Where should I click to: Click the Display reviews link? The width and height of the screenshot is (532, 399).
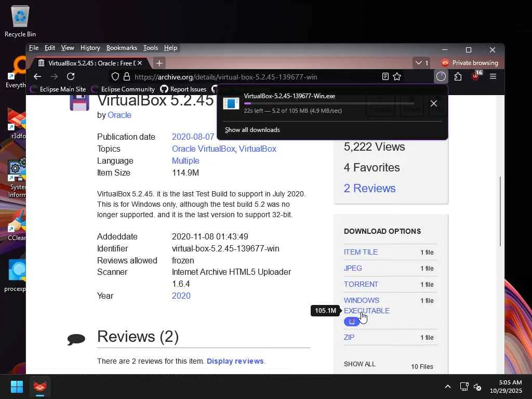click(x=235, y=361)
